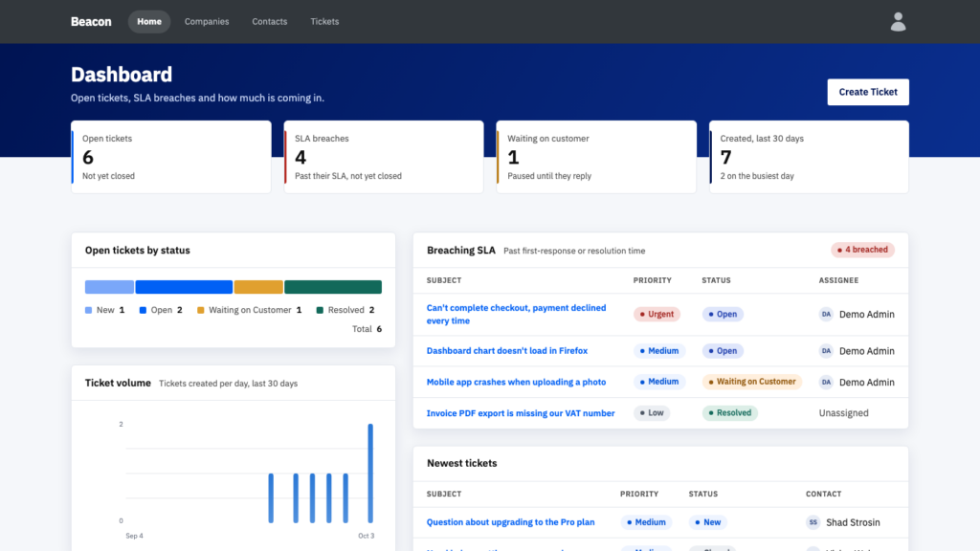Click Breaching SLA Priority column header

pyautogui.click(x=652, y=280)
